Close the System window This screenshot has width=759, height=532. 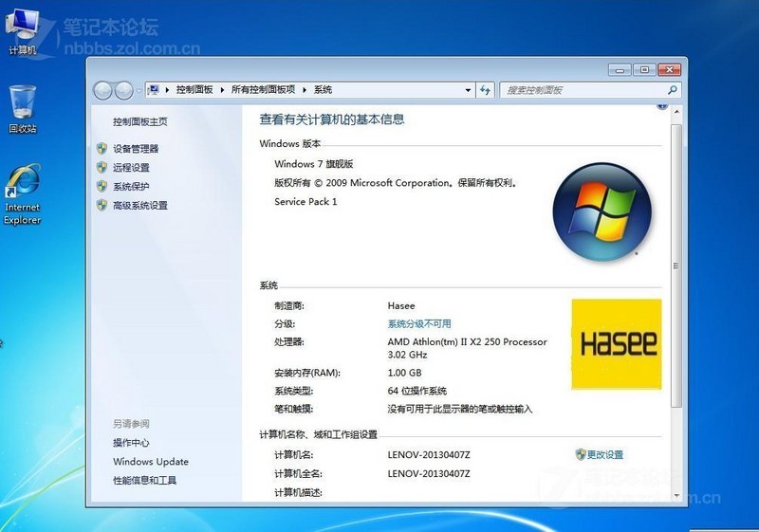pos(670,69)
